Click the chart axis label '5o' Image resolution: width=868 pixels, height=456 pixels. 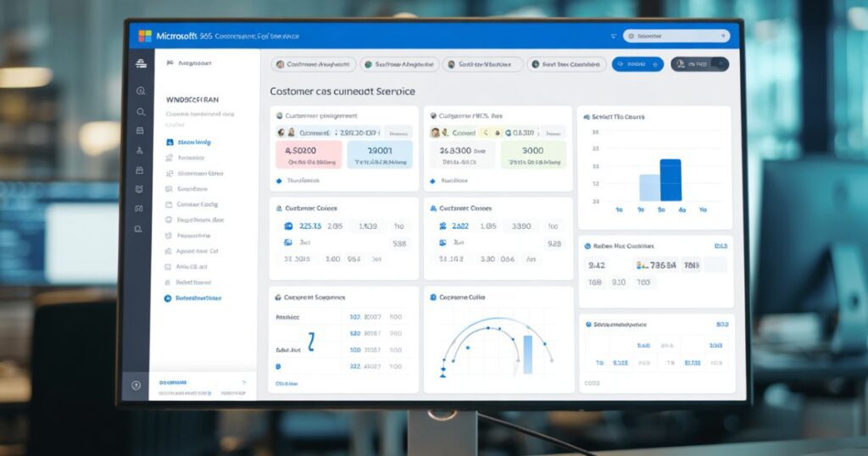pyautogui.click(x=661, y=209)
